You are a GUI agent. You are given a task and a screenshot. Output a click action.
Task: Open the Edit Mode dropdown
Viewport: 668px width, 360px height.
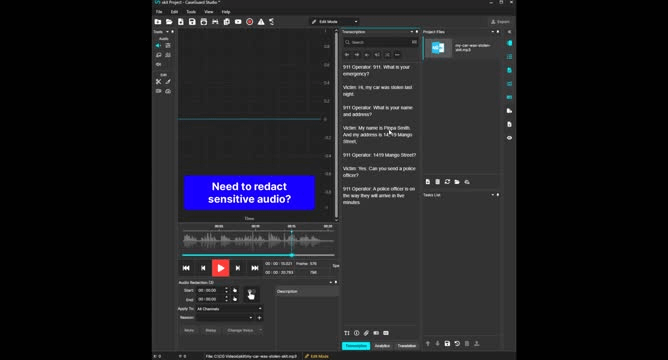pyautogui.click(x=334, y=22)
